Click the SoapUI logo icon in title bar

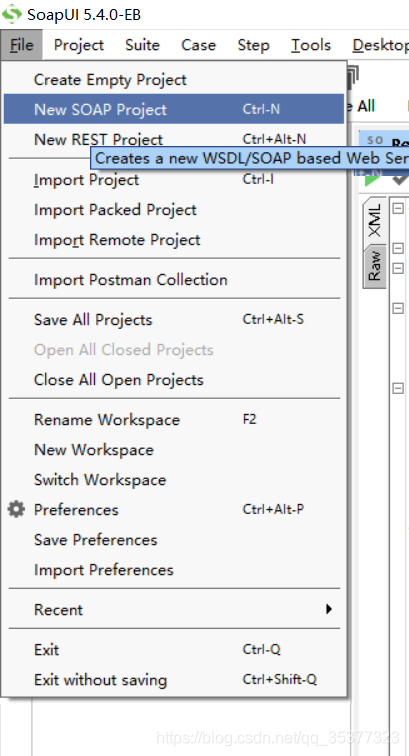point(12,14)
